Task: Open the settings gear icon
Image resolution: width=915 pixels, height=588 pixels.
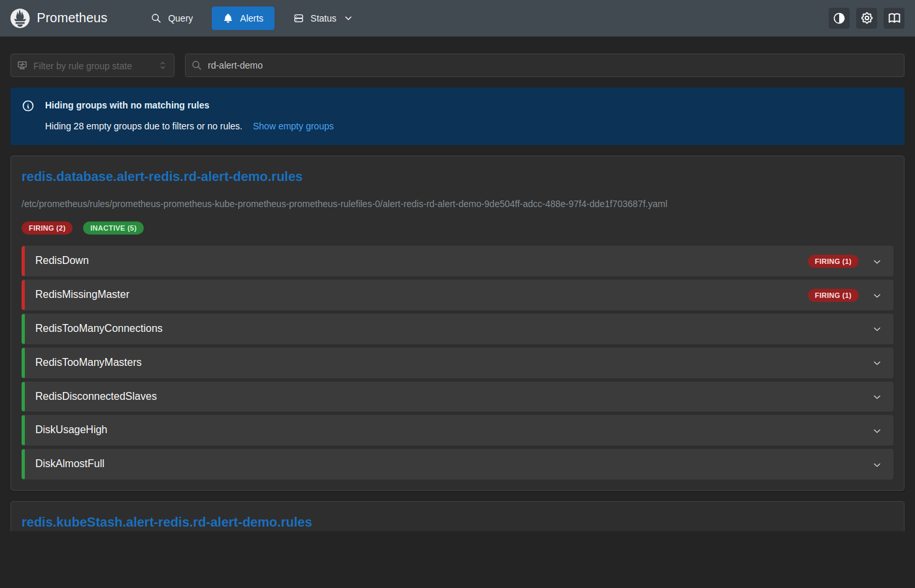Action: [867, 18]
